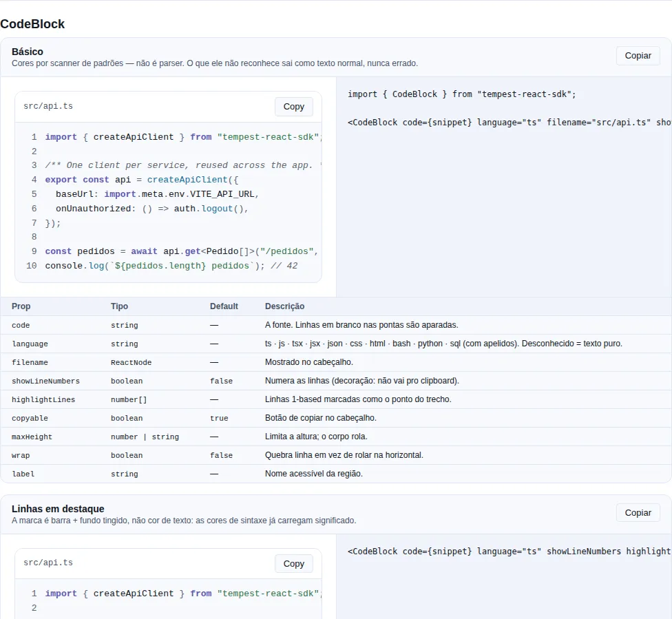Click the 'Mostrado no cabeçalho.' description

309,362
